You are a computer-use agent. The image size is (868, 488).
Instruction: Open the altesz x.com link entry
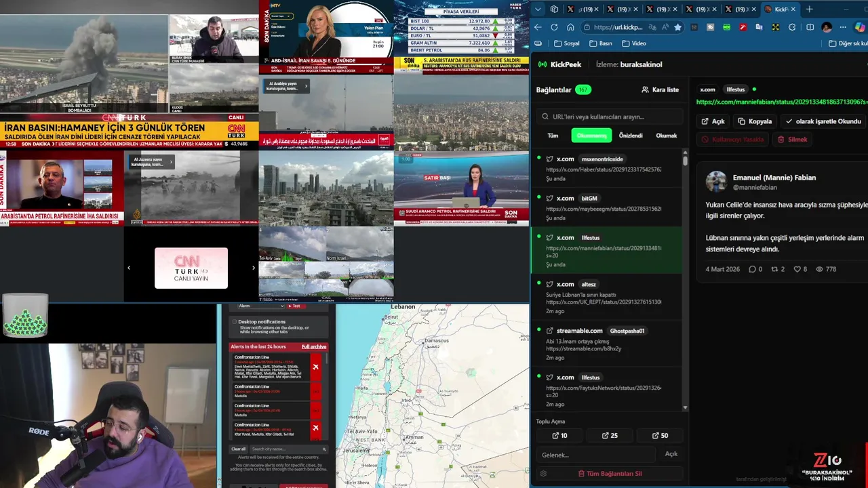[x=607, y=297]
